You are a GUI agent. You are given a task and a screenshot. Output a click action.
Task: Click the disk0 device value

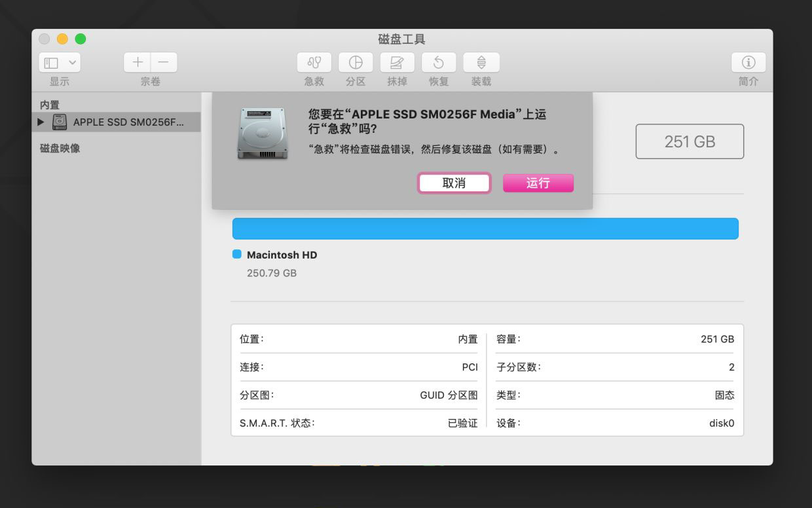pyautogui.click(x=722, y=424)
